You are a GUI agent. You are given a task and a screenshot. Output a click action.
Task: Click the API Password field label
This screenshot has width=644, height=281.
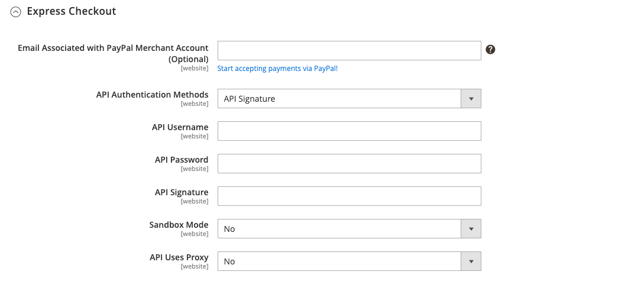click(x=182, y=160)
